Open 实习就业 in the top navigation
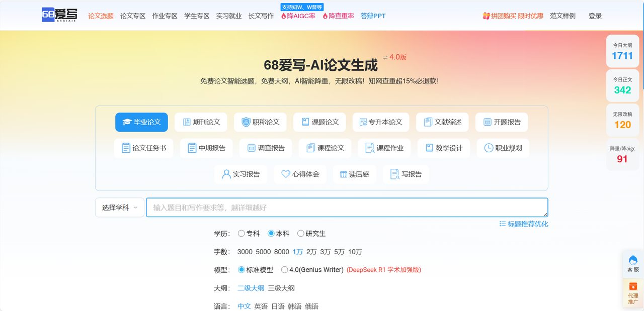This screenshot has height=311, width=644. [x=229, y=16]
